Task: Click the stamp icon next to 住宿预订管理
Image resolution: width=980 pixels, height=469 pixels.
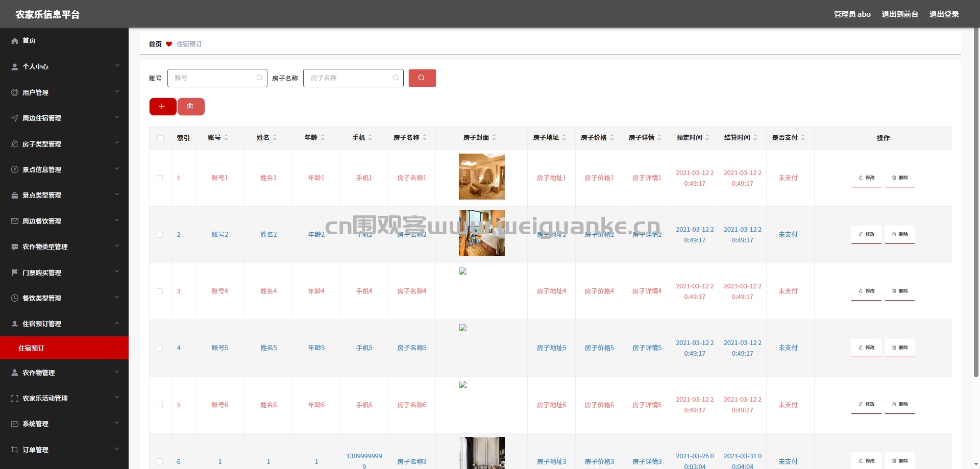Action: 15,324
